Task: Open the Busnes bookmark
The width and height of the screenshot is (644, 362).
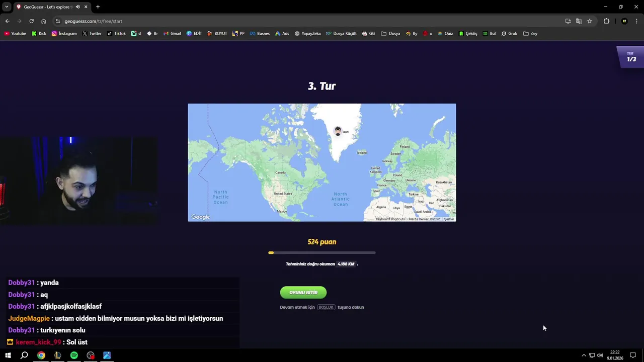Action: pos(260,34)
